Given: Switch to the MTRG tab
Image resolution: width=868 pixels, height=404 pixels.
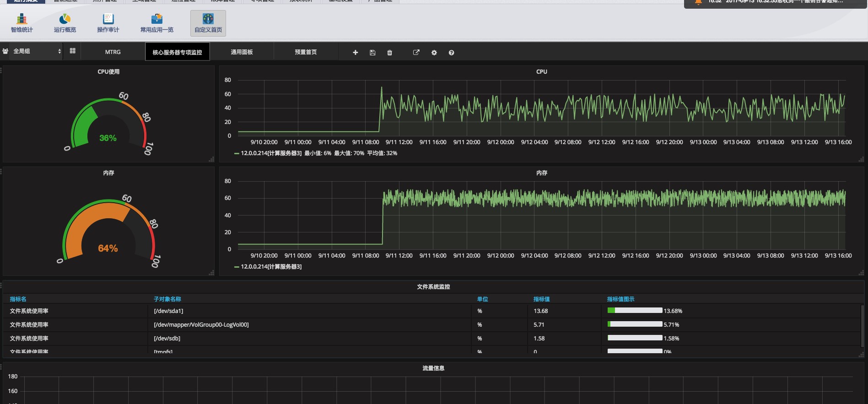Looking at the screenshot, I should [113, 52].
